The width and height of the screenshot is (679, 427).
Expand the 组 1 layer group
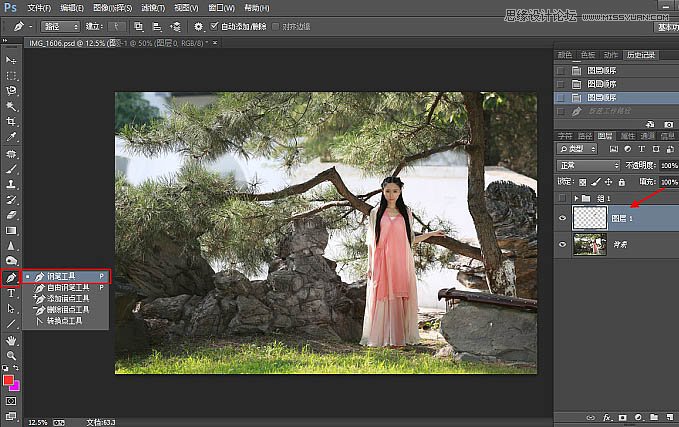576,198
